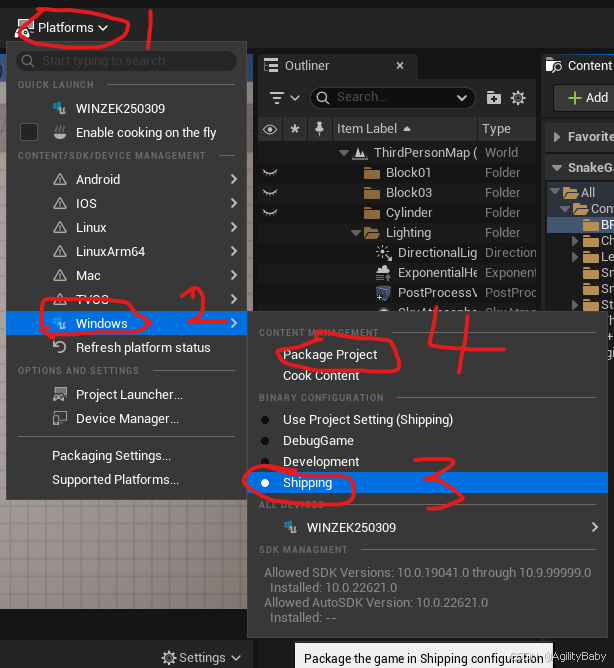
Task: Click Refresh platform status
Action: tap(127, 348)
